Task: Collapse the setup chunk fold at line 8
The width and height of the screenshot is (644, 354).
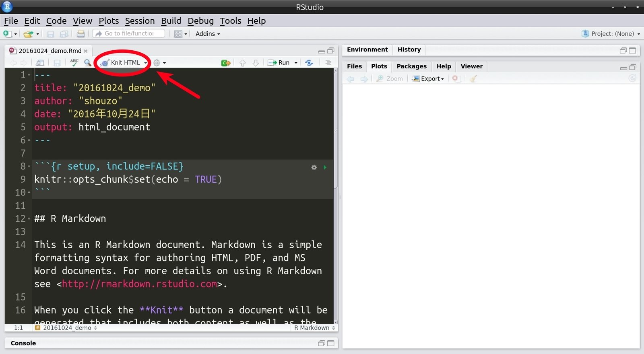Action: pyautogui.click(x=29, y=167)
